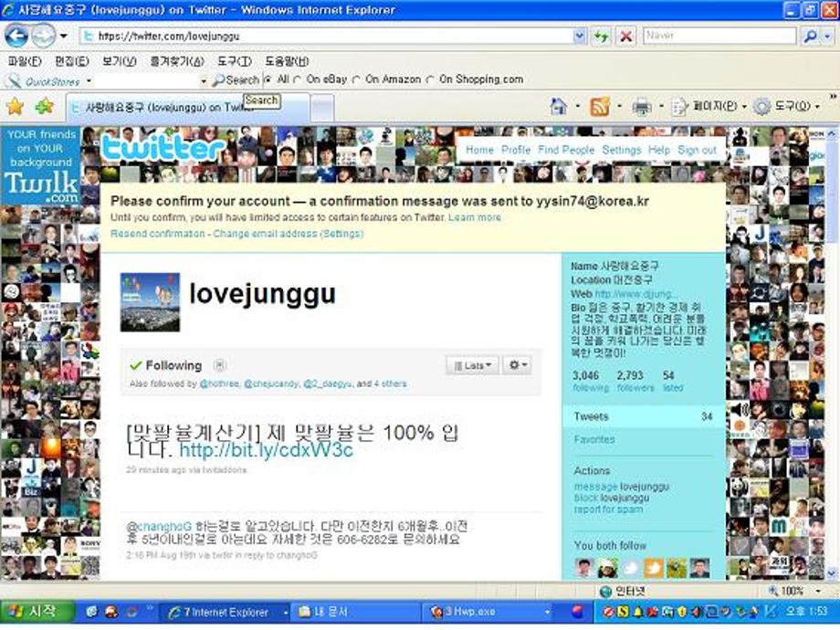
Task: Open Twitter Settings nav link
Action: tap(622, 150)
